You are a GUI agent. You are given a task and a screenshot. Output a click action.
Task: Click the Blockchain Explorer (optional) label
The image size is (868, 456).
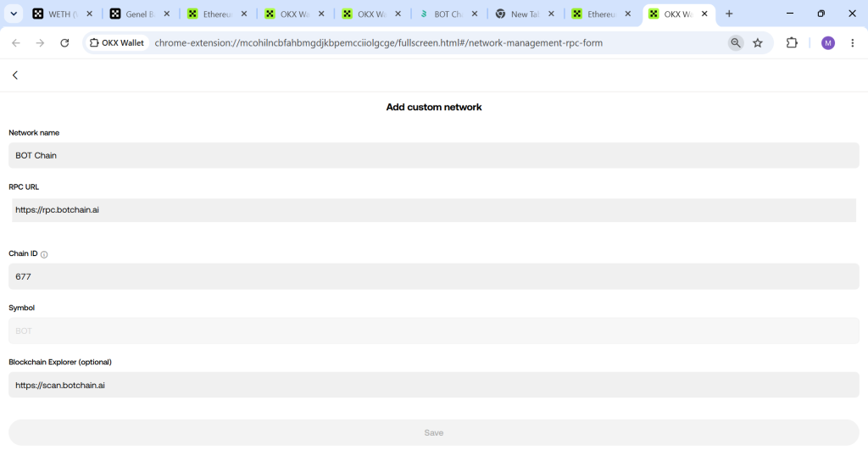pyautogui.click(x=60, y=362)
